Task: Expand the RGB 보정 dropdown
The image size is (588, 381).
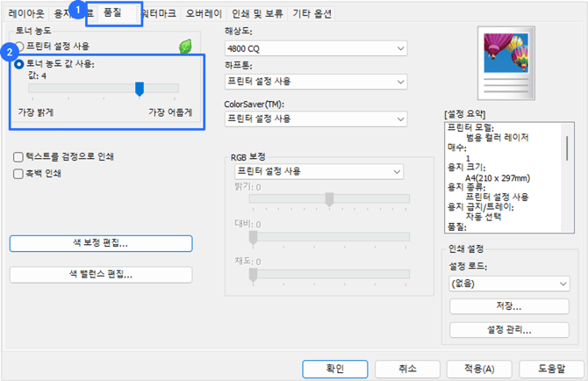Action: 319,171
